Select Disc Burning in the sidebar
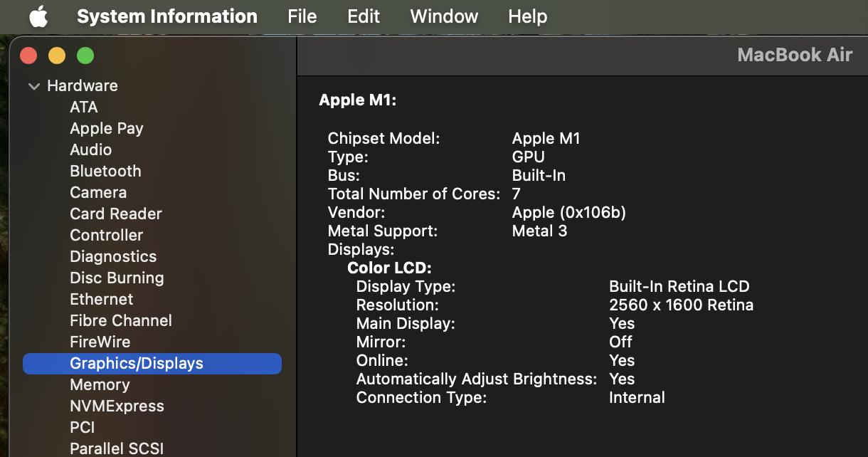 [x=117, y=278]
